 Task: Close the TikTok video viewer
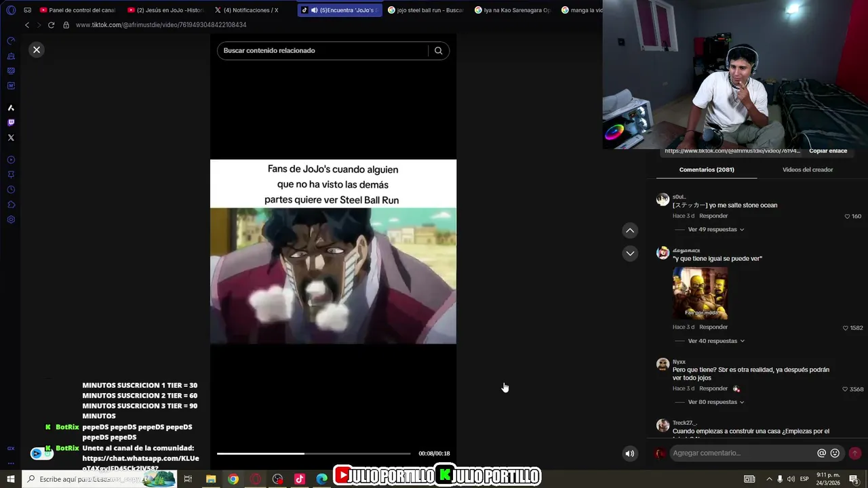tap(37, 49)
